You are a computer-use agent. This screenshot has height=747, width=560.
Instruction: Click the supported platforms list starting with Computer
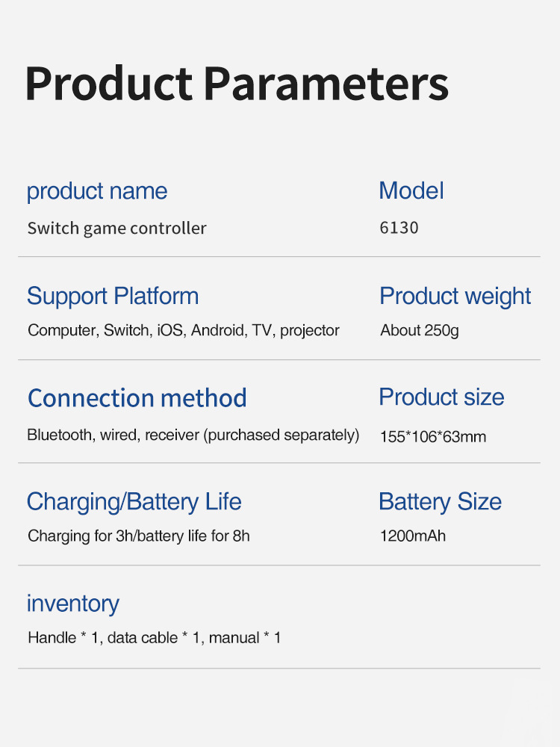tap(183, 330)
